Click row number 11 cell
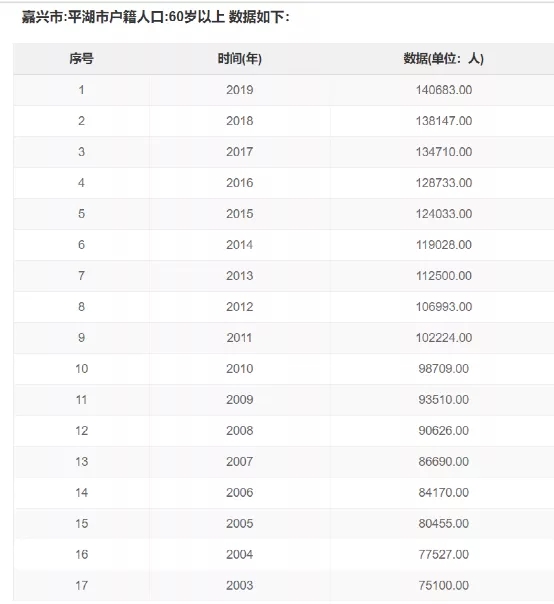The height and width of the screenshot is (604, 554). tap(81, 400)
